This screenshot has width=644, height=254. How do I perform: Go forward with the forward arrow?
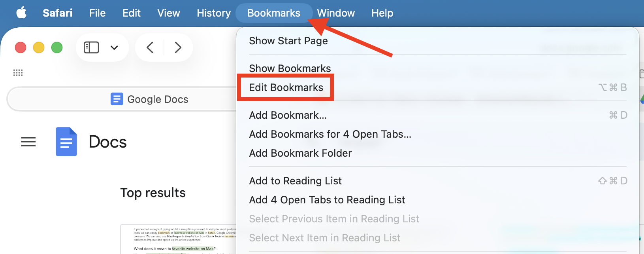pyautogui.click(x=178, y=47)
